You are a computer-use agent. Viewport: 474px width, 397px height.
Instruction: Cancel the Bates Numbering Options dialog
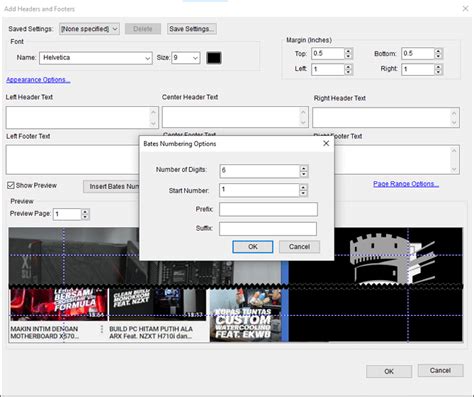[299, 247]
